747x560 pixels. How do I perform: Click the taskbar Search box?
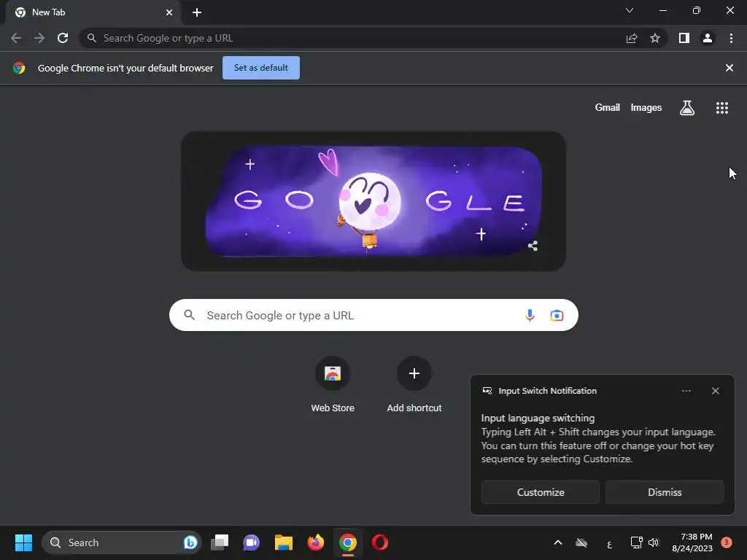[122, 542]
